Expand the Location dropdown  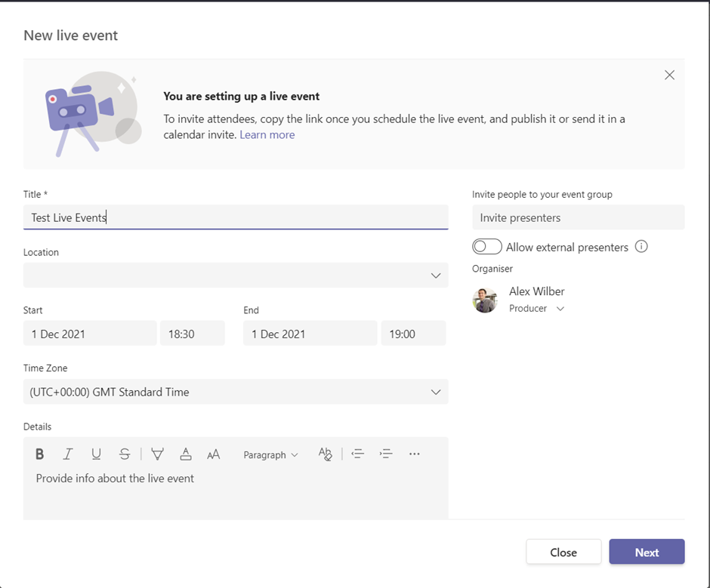click(435, 276)
